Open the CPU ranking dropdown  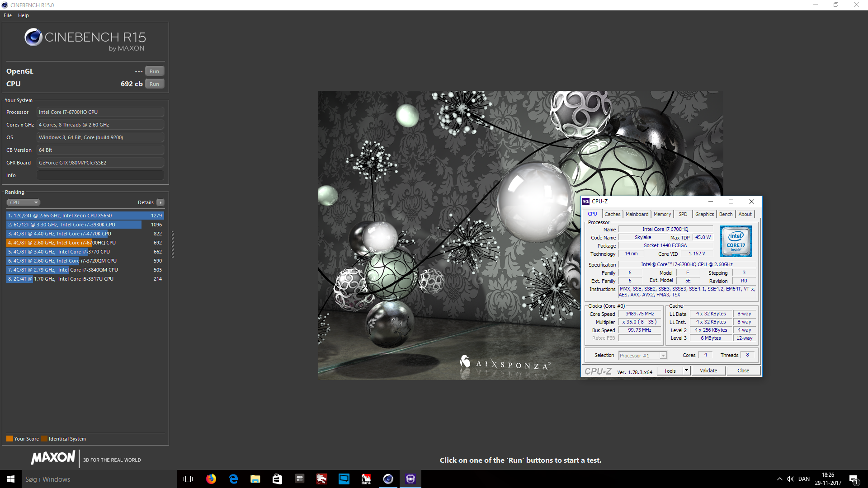coord(24,202)
